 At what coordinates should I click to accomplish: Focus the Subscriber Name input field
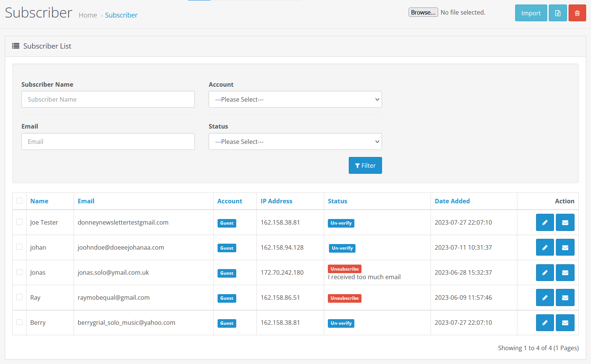[x=108, y=99]
